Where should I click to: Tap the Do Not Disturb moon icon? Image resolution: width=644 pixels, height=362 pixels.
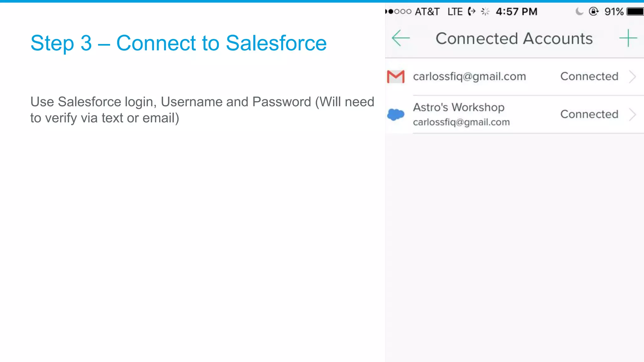pyautogui.click(x=579, y=12)
